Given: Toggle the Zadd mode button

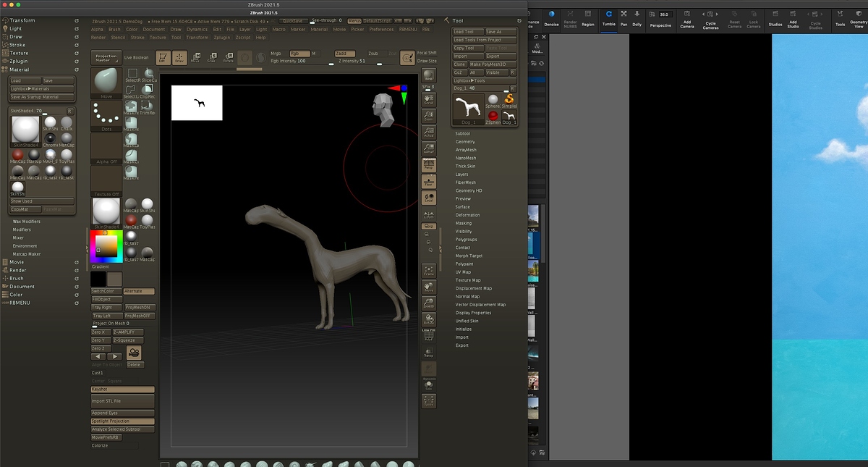Looking at the screenshot, I should 344,54.
